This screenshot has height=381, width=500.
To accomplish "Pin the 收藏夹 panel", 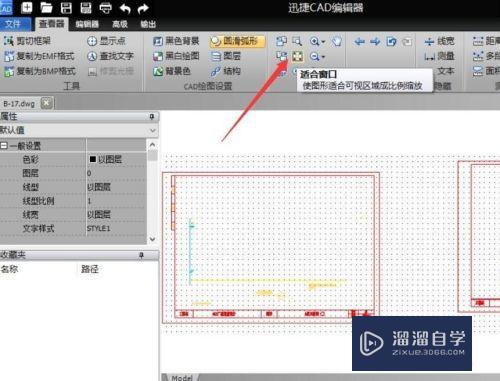I will 141,255.
